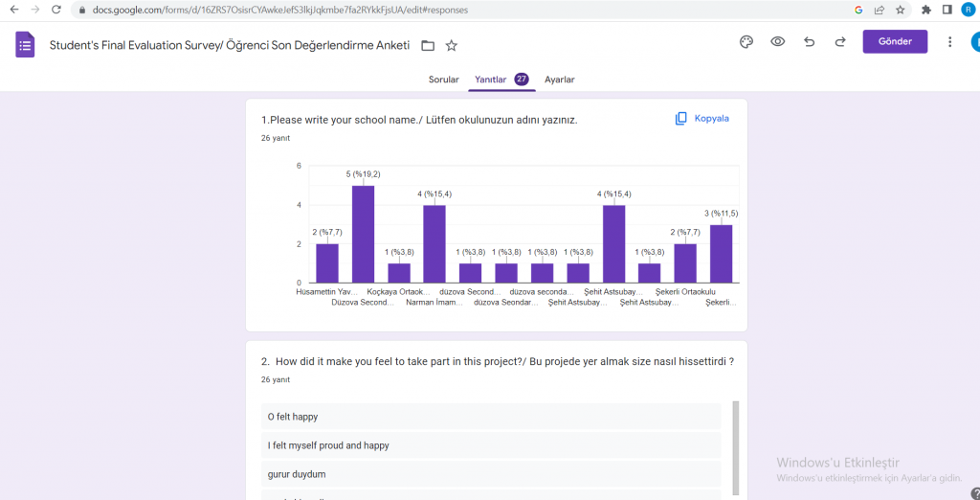The image size is (980, 500).
Task: Open the Ayarlar settings tab
Action: (560, 80)
